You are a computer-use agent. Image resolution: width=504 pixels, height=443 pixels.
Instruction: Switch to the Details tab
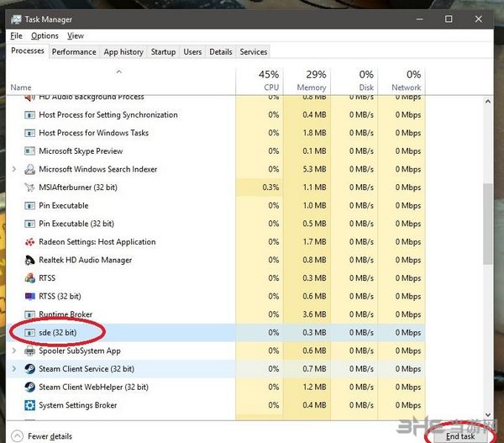pyautogui.click(x=220, y=52)
